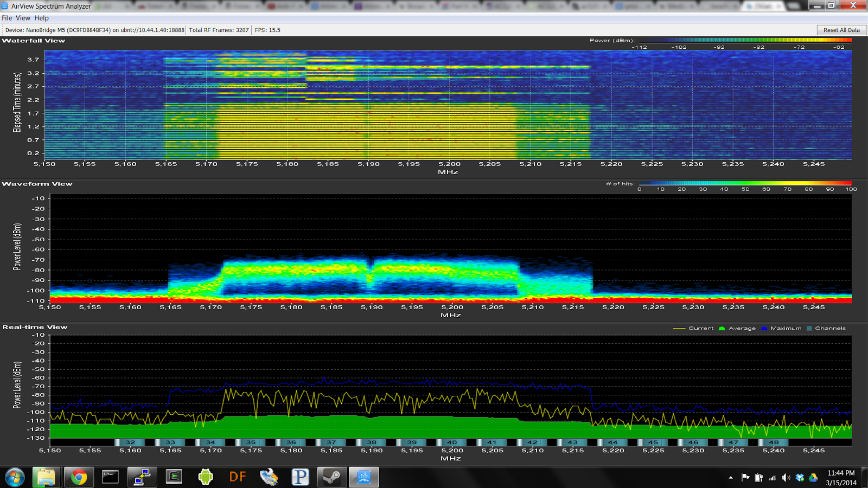
Task: Open the Google Drive tray icon
Action: [813, 478]
